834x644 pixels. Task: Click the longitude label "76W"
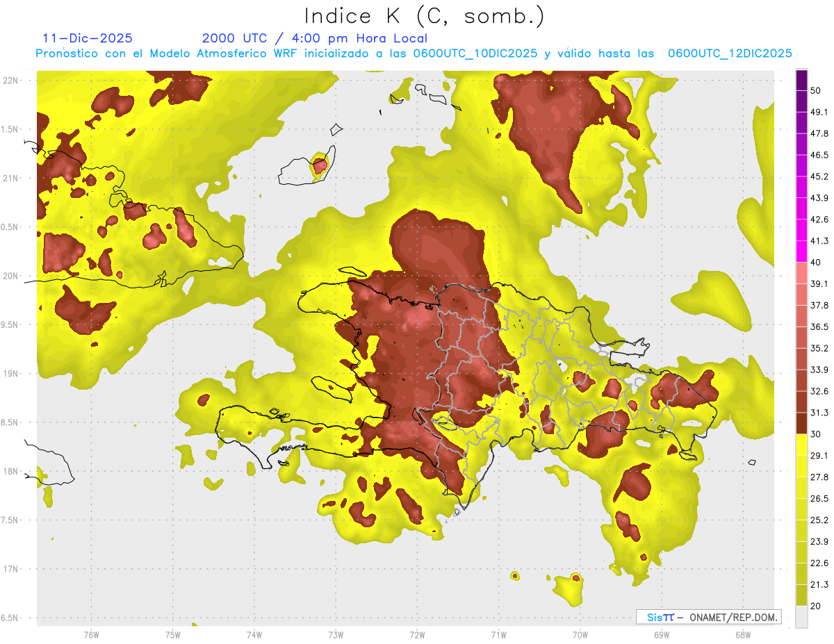91,635
